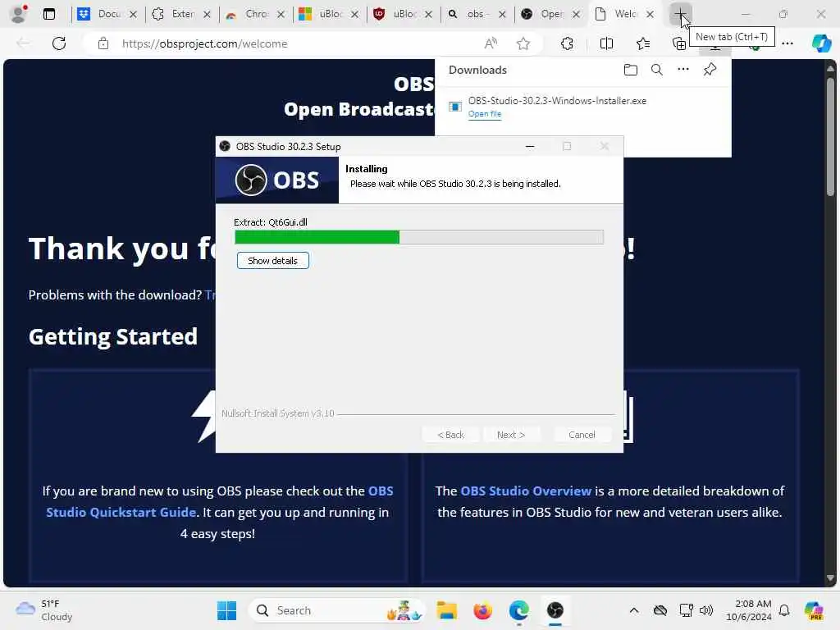Launch Firefox from taskbar

coord(482,610)
